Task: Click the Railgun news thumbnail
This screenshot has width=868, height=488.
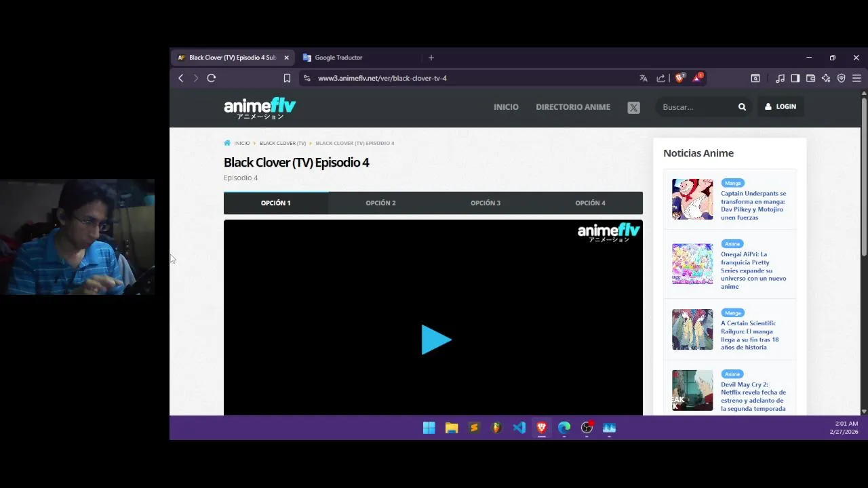Action: [692, 329]
